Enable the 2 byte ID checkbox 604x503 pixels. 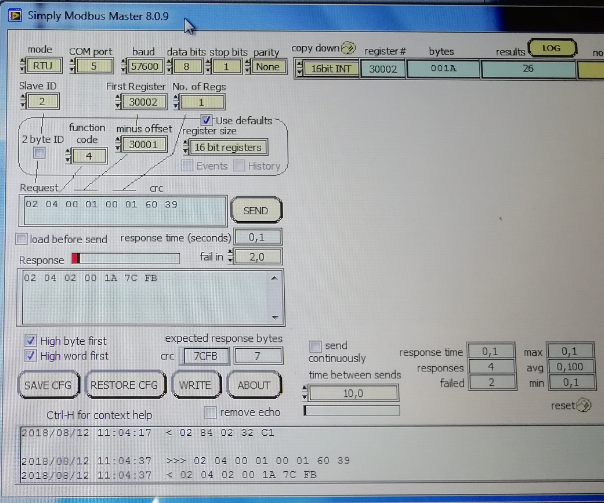point(39,153)
